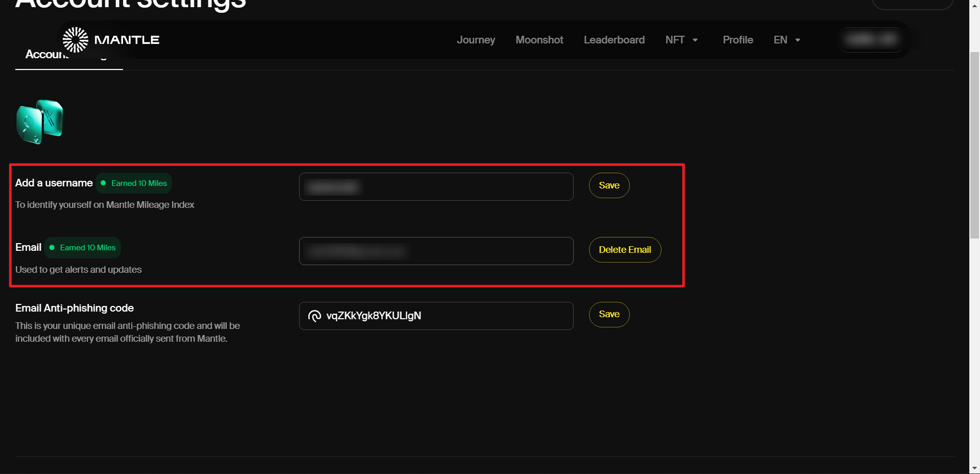The image size is (980, 474).
Task: Click Earned 10 Miles badge beside username
Action: [134, 183]
